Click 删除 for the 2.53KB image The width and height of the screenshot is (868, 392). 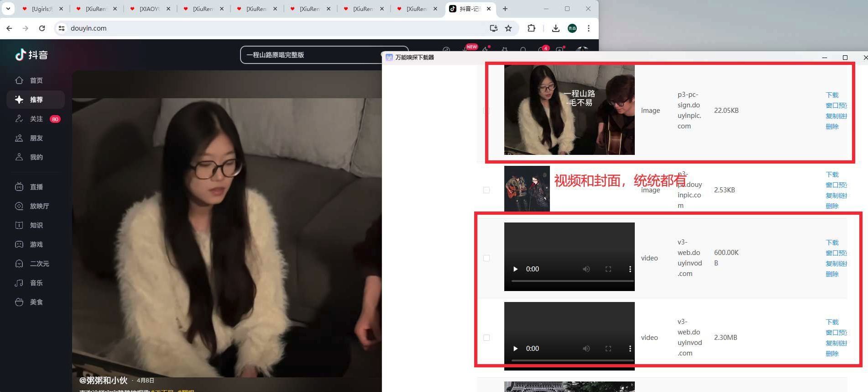click(832, 206)
